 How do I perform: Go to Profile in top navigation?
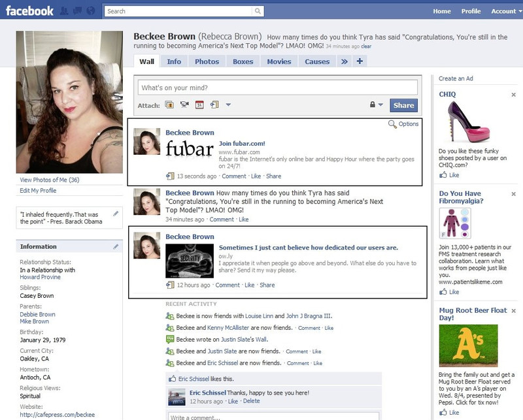[471, 11]
